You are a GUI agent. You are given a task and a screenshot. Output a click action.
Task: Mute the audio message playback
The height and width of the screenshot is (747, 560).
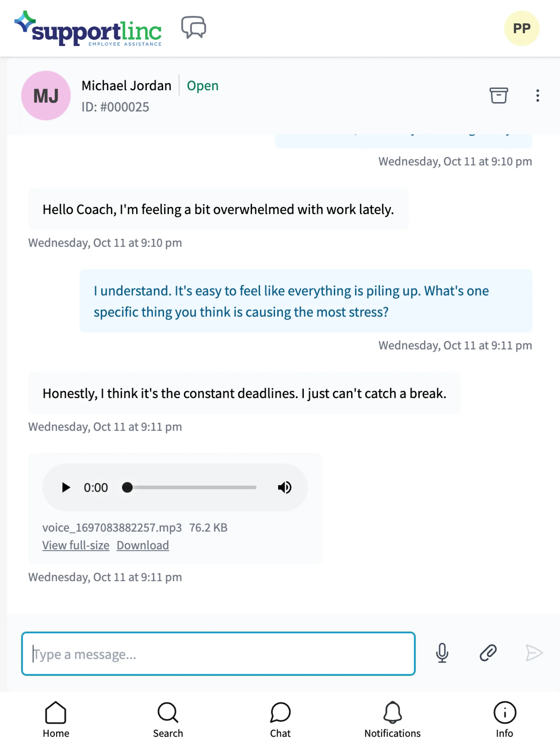[284, 487]
